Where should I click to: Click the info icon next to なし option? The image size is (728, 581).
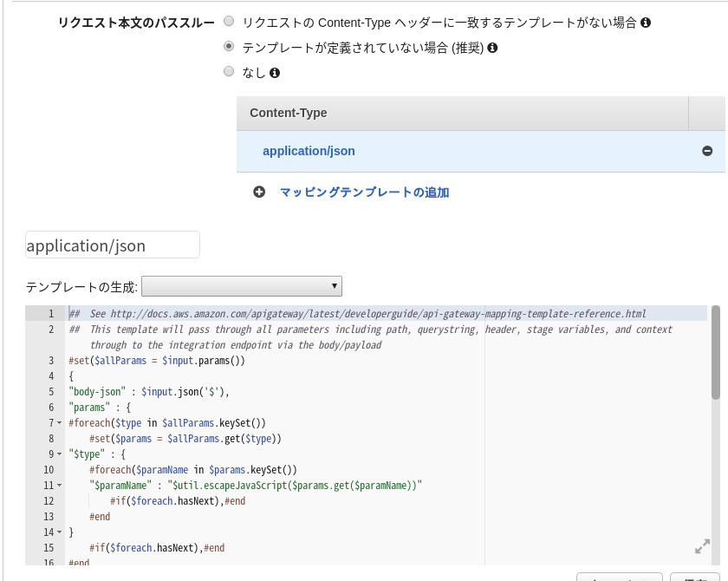tap(276, 71)
